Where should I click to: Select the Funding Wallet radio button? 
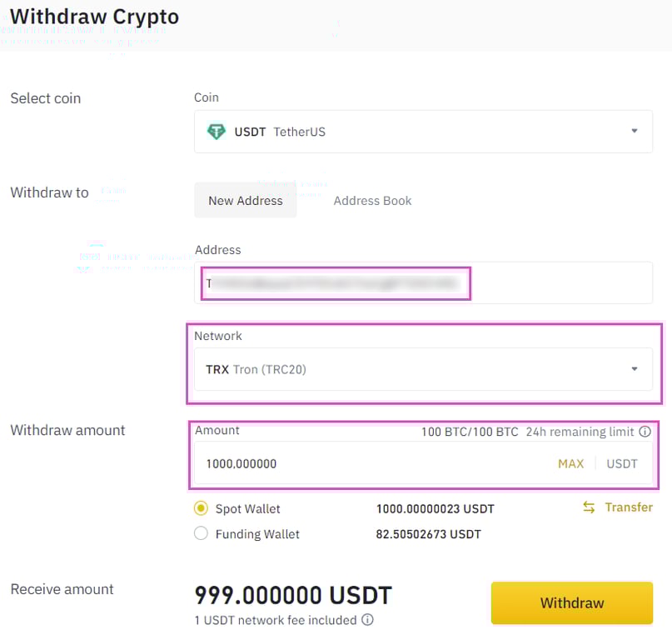tap(200, 534)
